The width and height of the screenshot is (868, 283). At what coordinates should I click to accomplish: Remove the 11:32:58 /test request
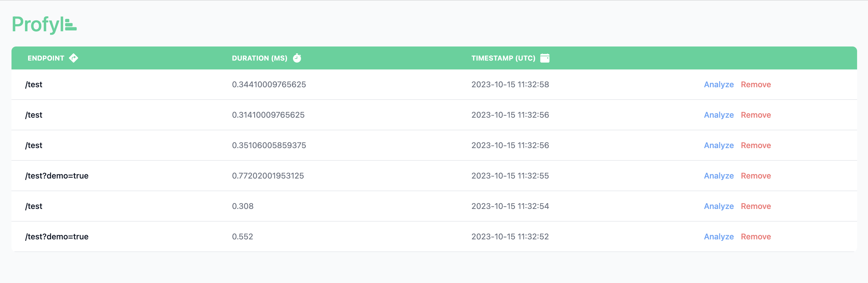[x=755, y=85]
